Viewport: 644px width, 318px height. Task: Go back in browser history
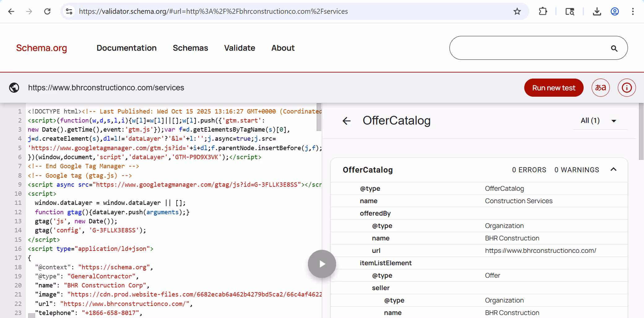pos(11,11)
